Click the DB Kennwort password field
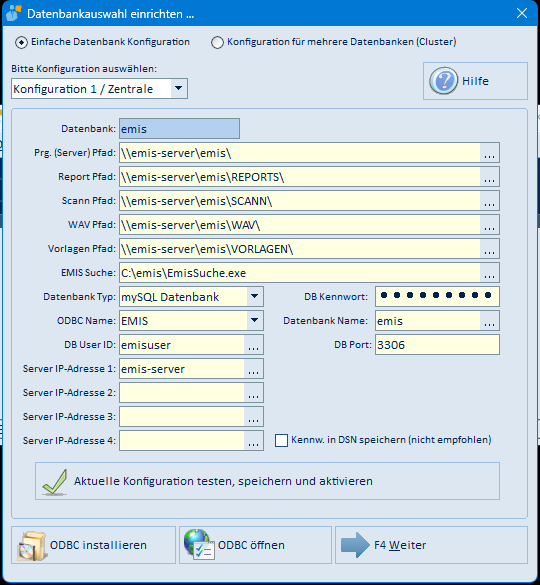The image size is (540, 585). [x=437, y=297]
